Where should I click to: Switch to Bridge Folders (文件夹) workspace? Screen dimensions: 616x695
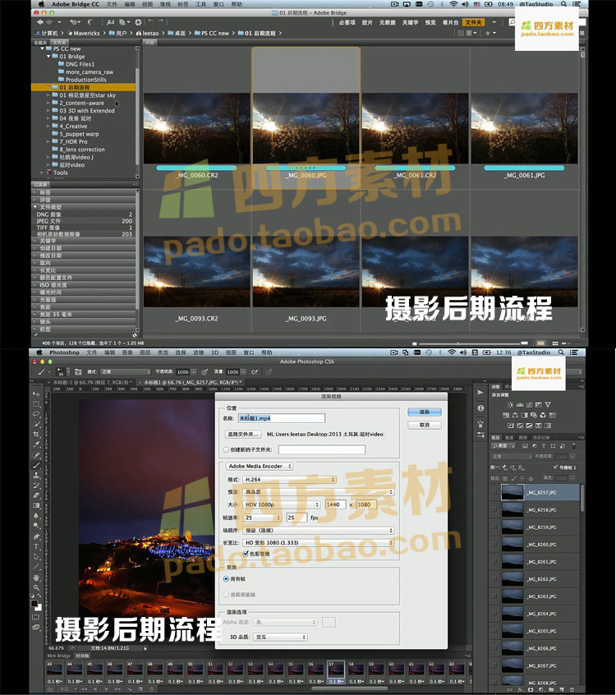click(473, 22)
